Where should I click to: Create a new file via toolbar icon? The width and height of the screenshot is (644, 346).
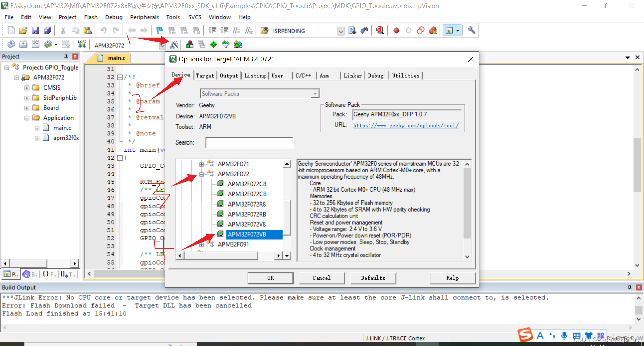[11, 31]
